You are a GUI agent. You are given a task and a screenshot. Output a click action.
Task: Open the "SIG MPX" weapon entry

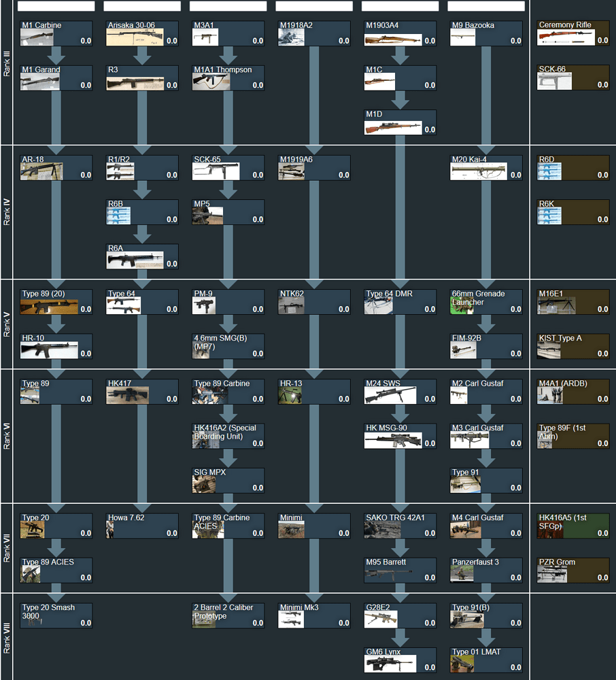click(228, 480)
